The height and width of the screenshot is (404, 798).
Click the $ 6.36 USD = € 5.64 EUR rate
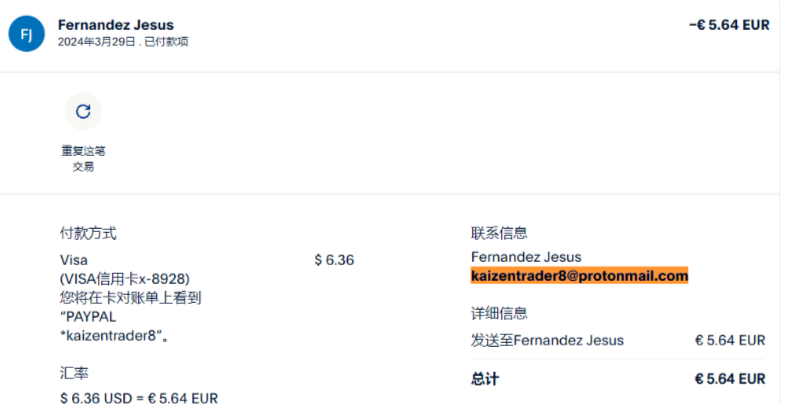pyautogui.click(x=139, y=397)
